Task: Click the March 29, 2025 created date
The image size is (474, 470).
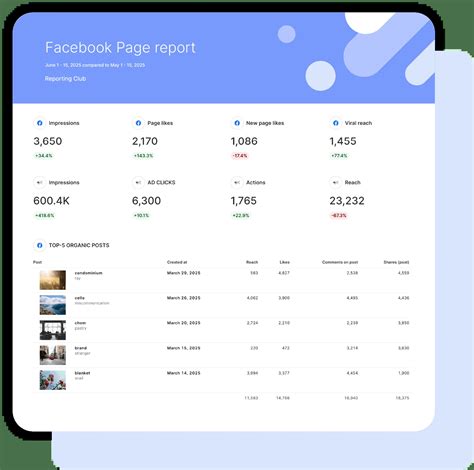Action: pos(184,273)
